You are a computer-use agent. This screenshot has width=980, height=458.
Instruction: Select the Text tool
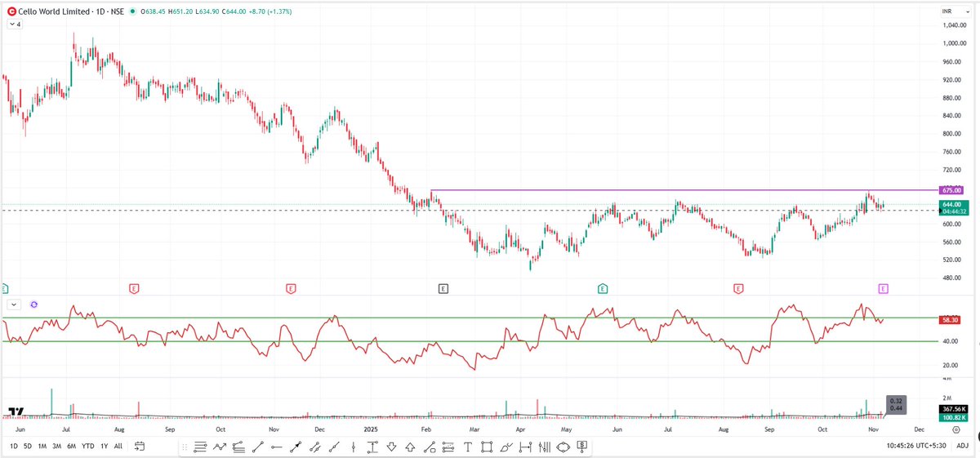click(x=468, y=447)
